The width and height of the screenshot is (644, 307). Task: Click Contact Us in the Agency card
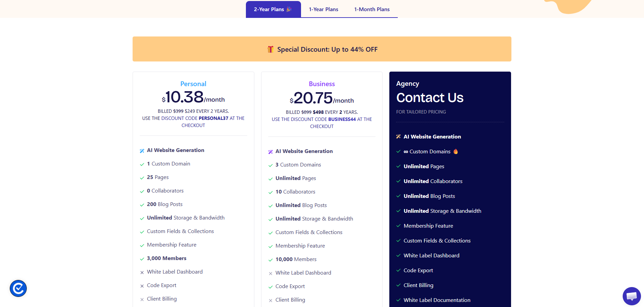[430, 98]
